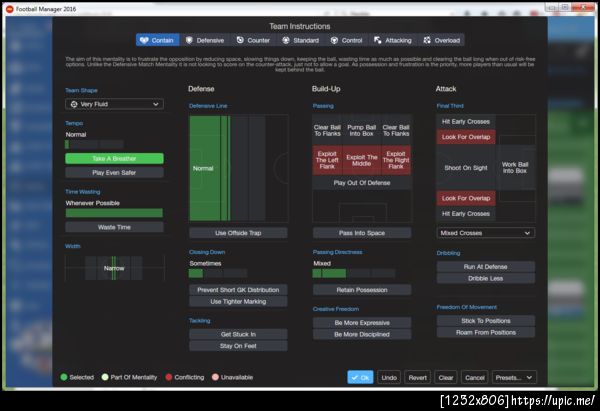Toggle Use Offside Trap
This screenshot has height=411, width=600.
[x=238, y=233]
